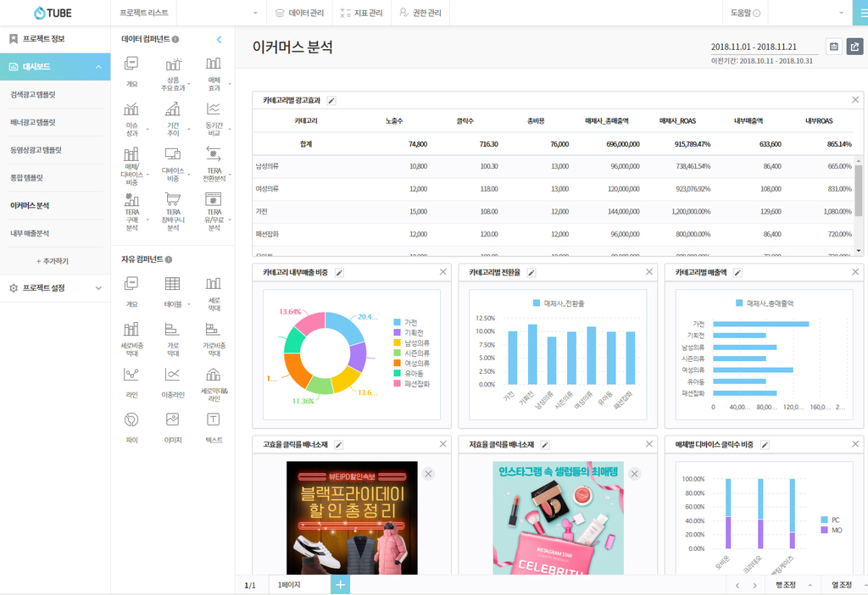The height and width of the screenshot is (595, 868).
Task: Edit the 카테고리별 매출액 widget title
Action: point(737,273)
